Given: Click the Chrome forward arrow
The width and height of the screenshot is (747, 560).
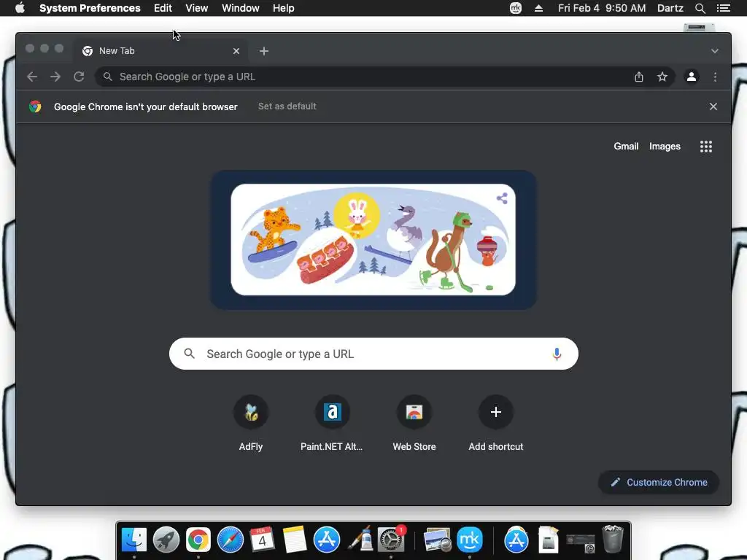Looking at the screenshot, I should point(55,77).
